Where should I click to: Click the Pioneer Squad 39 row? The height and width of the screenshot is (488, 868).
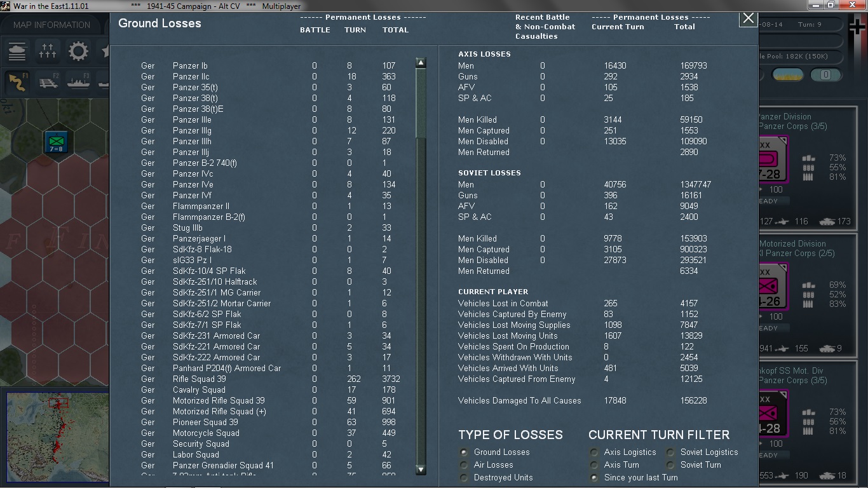(x=270, y=422)
